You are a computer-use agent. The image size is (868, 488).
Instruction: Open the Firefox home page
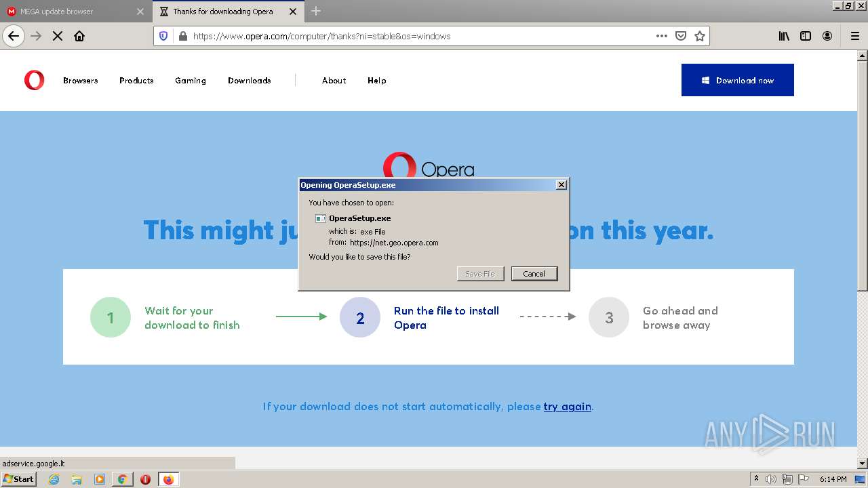79,36
